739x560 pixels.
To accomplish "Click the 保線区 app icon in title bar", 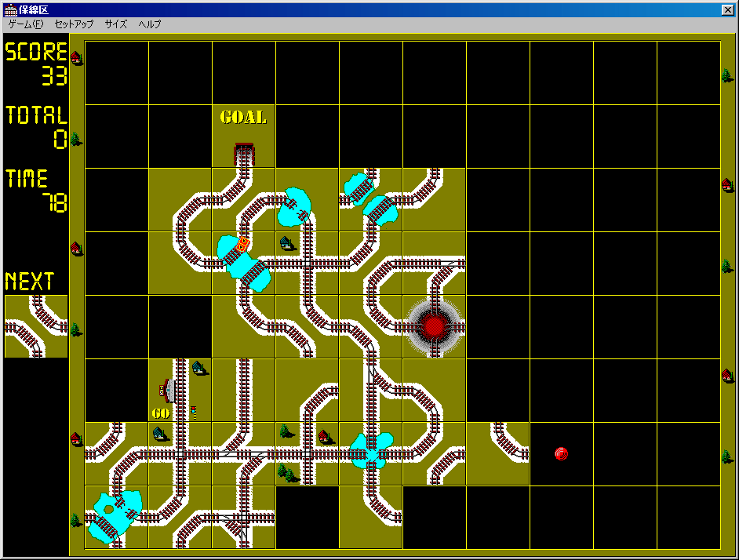I will (10, 9).
